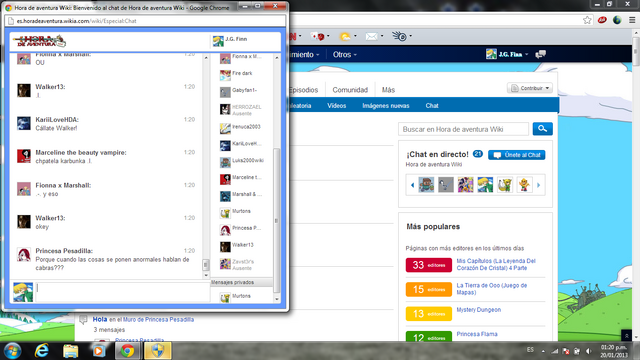The image size is (640, 360).
Task: Click the chat messages scrollbar thumb
Action: pos(205,264)
